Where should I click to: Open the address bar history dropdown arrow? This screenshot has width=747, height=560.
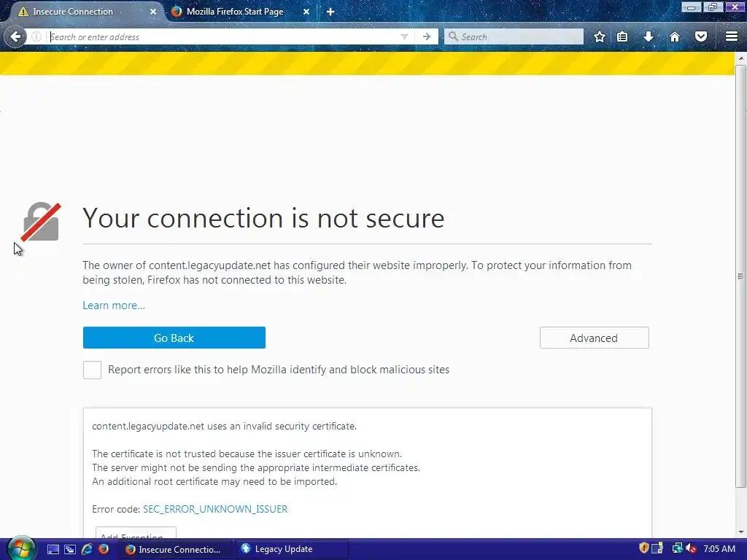tap(404, 36)
